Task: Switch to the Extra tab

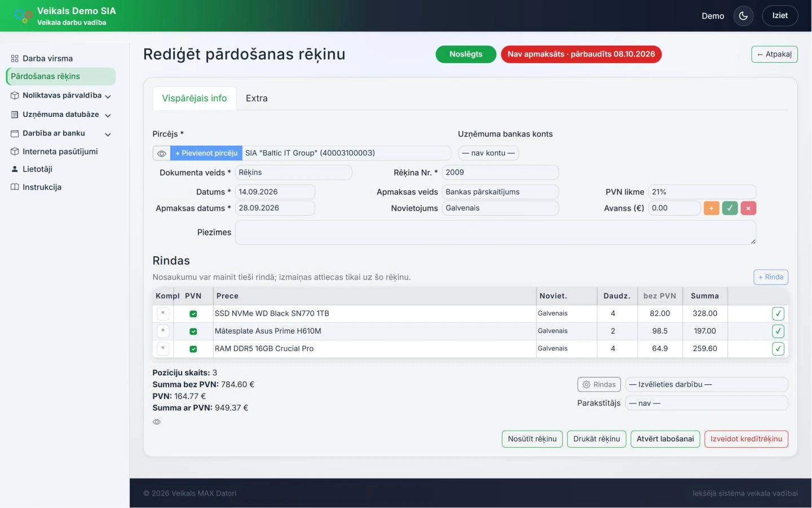Action: pyautogui.click(x=257, y=98)
